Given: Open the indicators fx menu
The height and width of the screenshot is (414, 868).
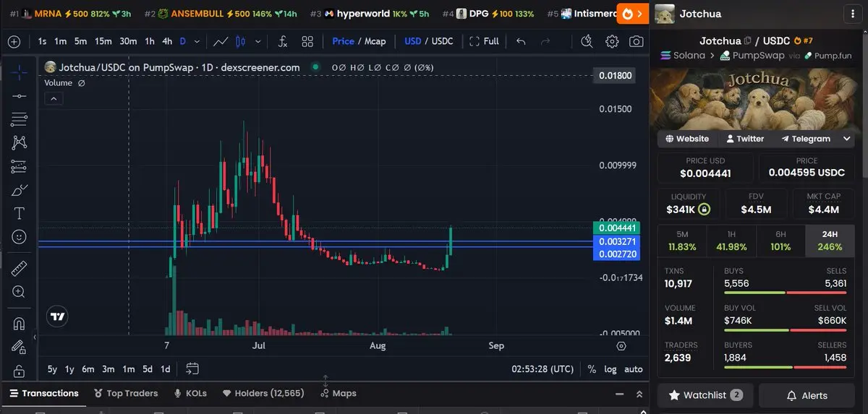Looking at the screenshot, I should [x=283, y=42].
